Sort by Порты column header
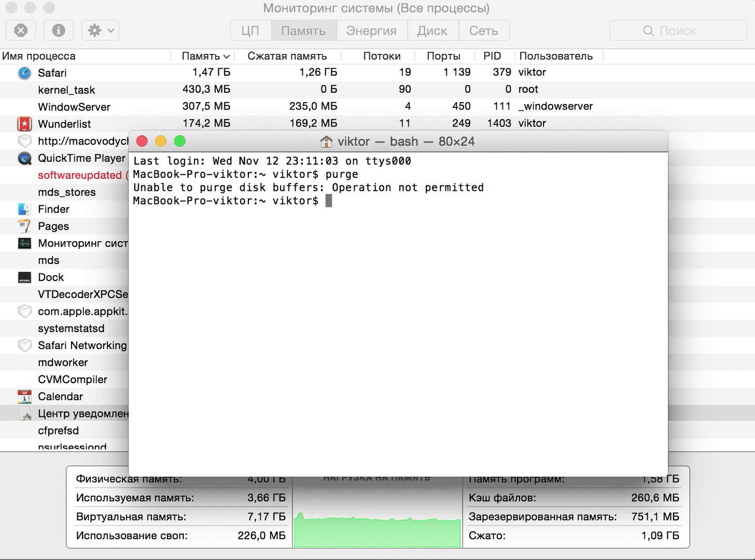Image resolution: width=755 pixels, height=560 pixels. 443,56
